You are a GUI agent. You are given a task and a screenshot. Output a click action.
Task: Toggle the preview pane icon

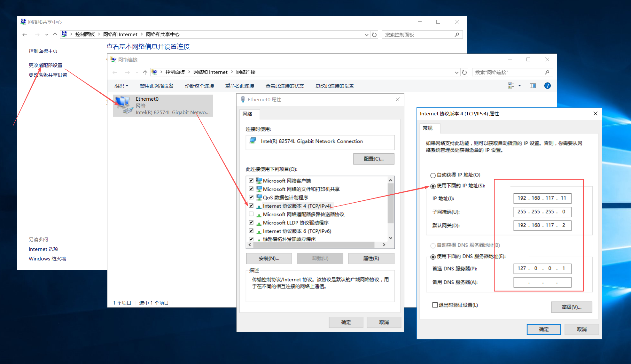point(533,86)
